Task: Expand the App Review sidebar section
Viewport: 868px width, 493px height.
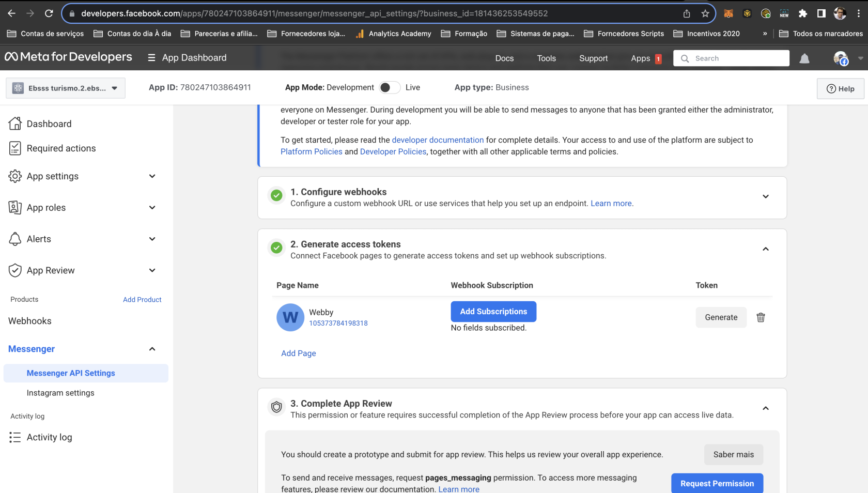Action: click(152, 270)
